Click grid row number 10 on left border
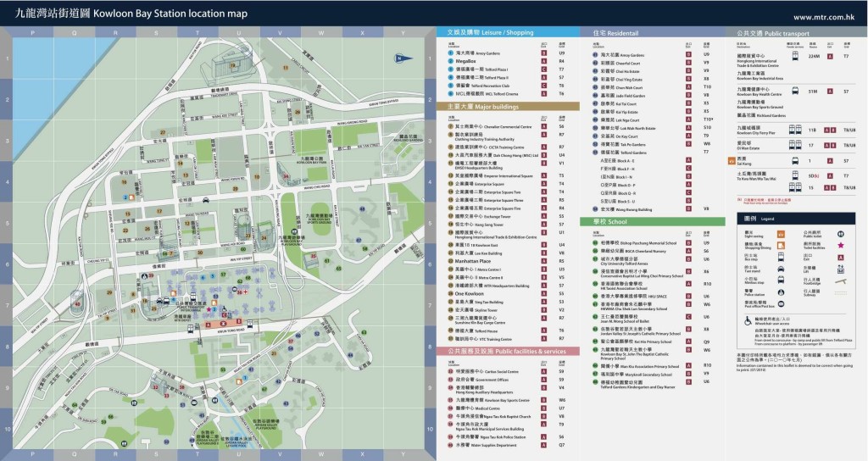 point(7,429)
